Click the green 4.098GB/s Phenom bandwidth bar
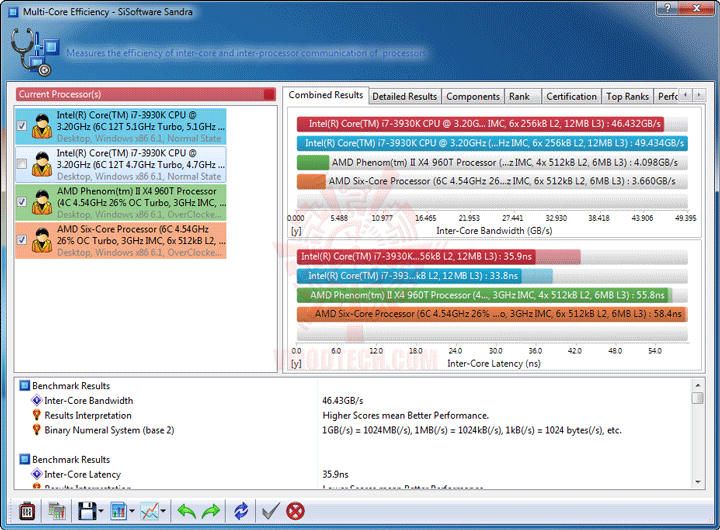Viewport: 720px width, 530px height. (x=313, y=163)
